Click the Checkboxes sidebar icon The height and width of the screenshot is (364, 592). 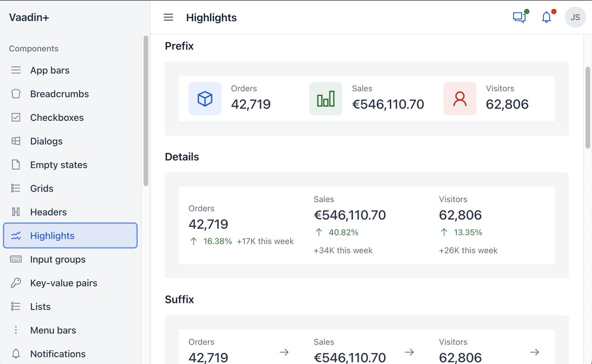[16, 117]
